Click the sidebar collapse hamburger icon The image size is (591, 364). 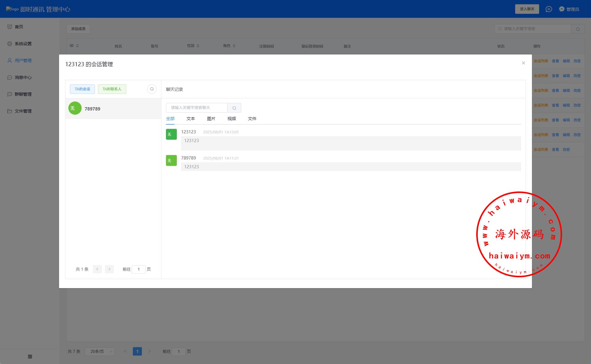(30, 356)
